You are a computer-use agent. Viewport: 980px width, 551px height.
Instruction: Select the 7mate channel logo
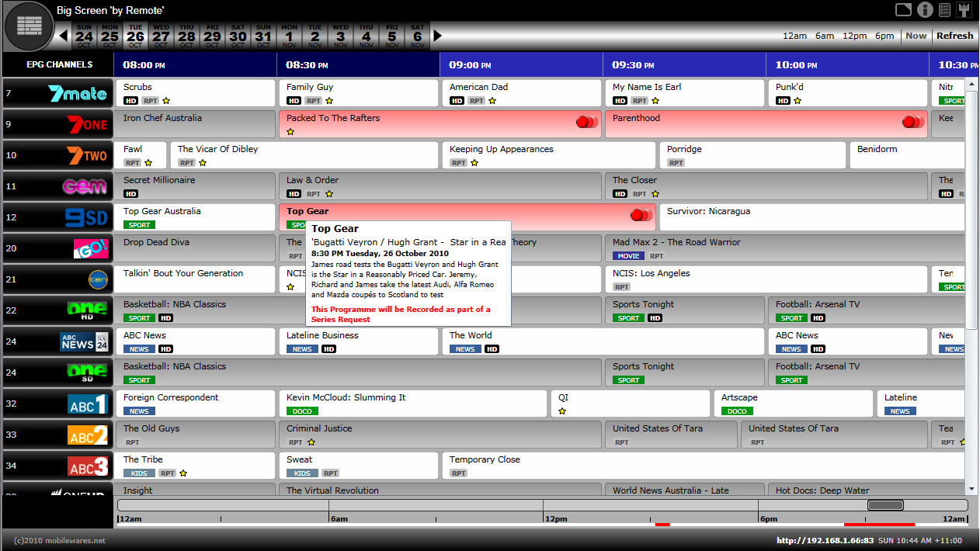[78, 93]
